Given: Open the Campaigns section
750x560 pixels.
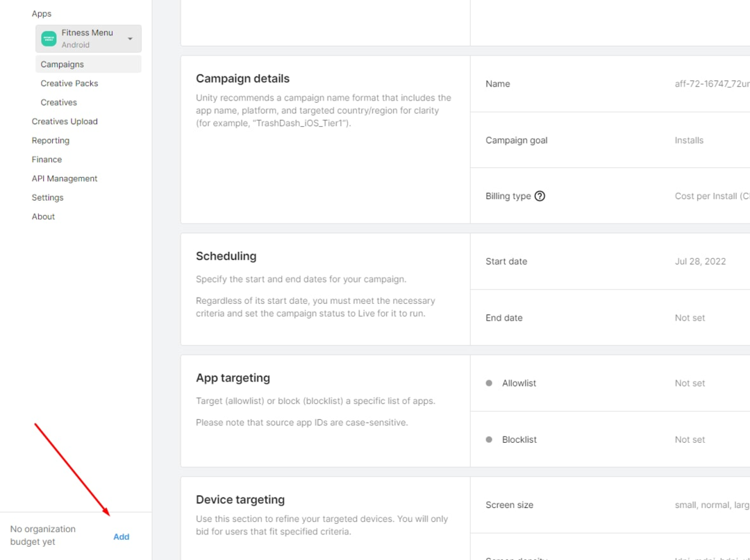Looking at the screenshot, I should tap(62, 65).
